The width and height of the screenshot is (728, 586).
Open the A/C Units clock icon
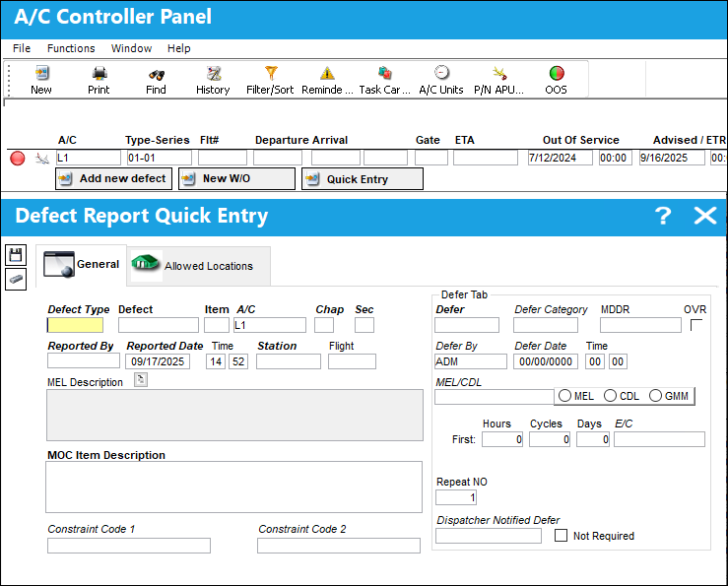click(441, 73)
